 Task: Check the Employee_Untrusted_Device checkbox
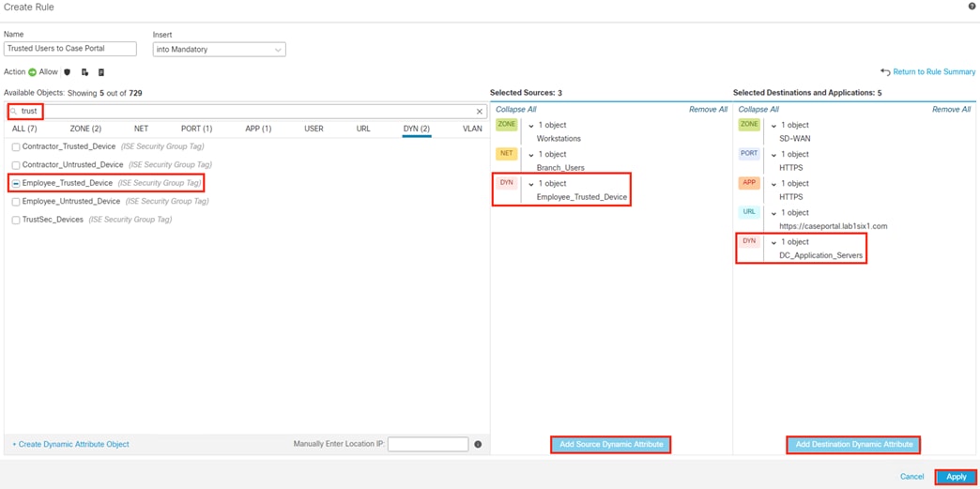[x=16, y=202]
